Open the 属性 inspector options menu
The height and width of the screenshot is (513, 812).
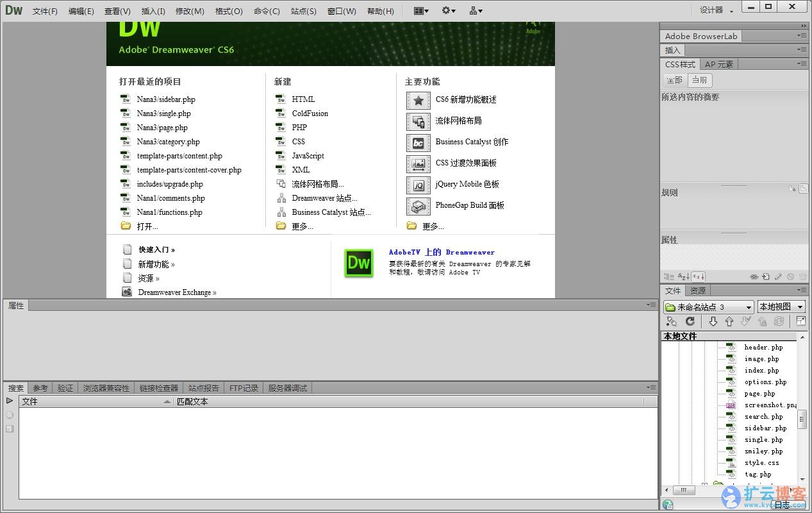(651, 305)
